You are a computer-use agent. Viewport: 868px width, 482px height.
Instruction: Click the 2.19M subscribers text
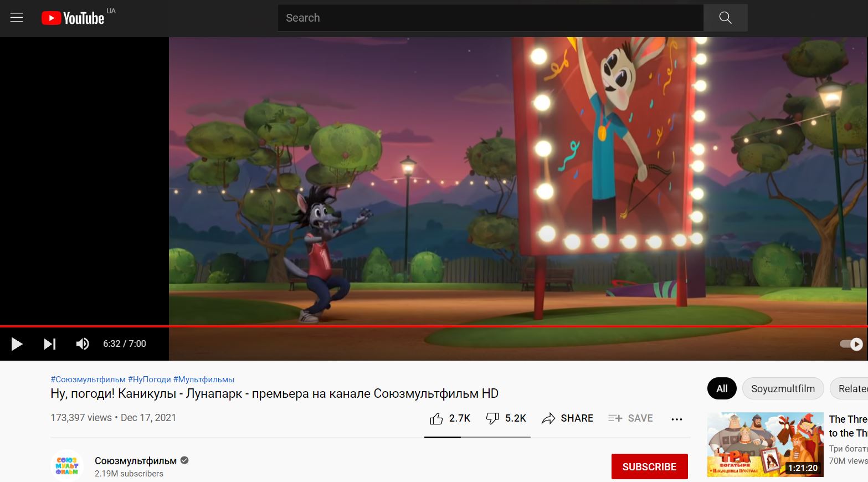point(129,474)
